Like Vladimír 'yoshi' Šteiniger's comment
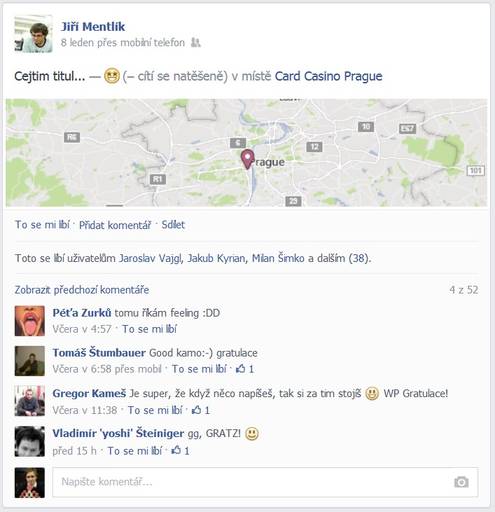The height and width of the screenshot is (512, 495). point(135,451)
